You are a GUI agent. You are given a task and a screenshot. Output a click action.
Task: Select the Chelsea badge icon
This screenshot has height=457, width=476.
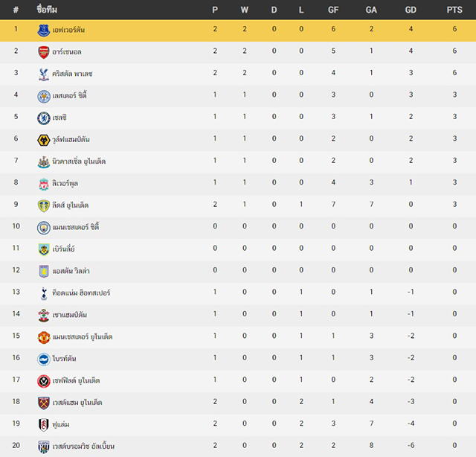[x=43, y=118]
